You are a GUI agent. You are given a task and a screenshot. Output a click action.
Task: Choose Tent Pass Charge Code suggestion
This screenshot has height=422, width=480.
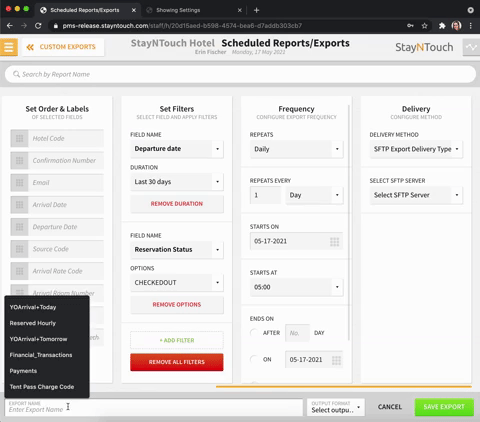click(47, 387)
